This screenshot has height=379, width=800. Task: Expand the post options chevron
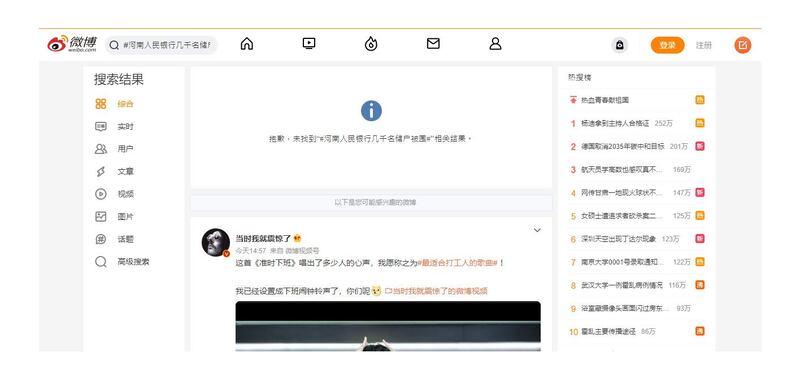[537, 230]
